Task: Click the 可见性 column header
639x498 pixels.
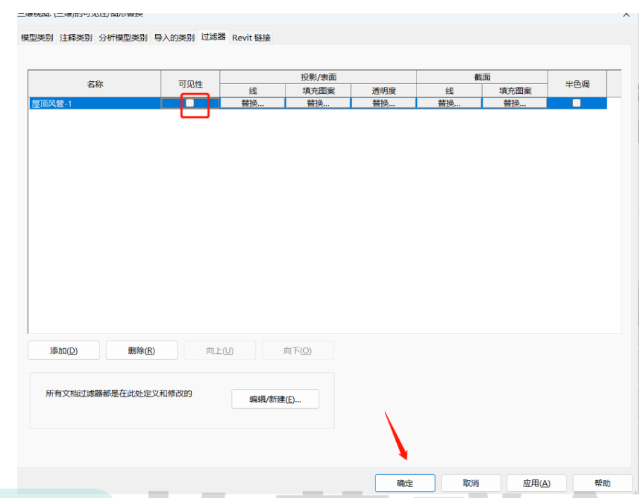Action: coord(190,84)
